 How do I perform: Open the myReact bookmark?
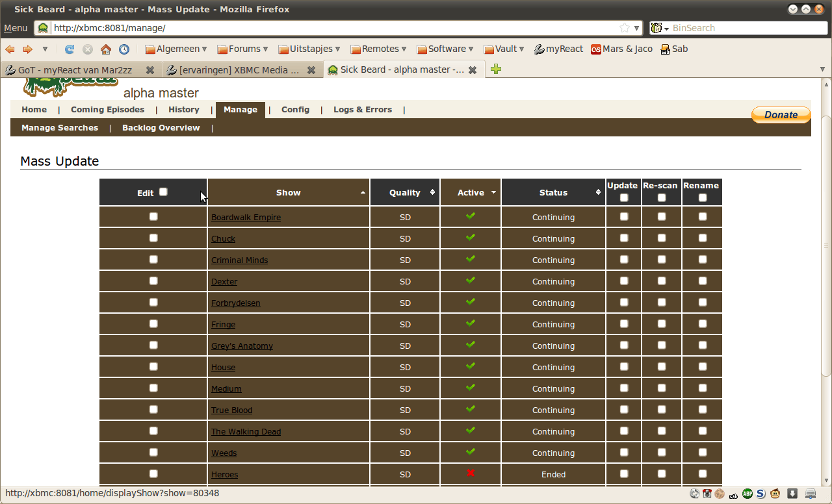558,49
